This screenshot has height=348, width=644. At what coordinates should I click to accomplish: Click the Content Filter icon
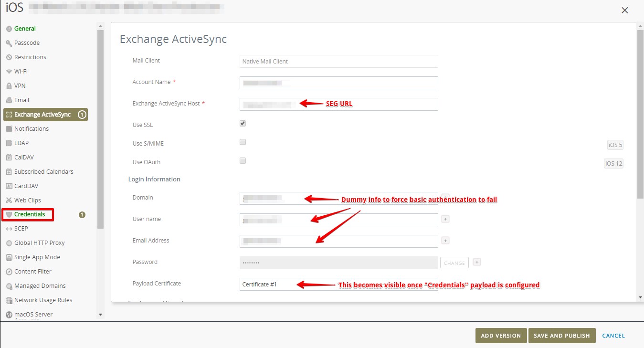(x=9, y=272)
